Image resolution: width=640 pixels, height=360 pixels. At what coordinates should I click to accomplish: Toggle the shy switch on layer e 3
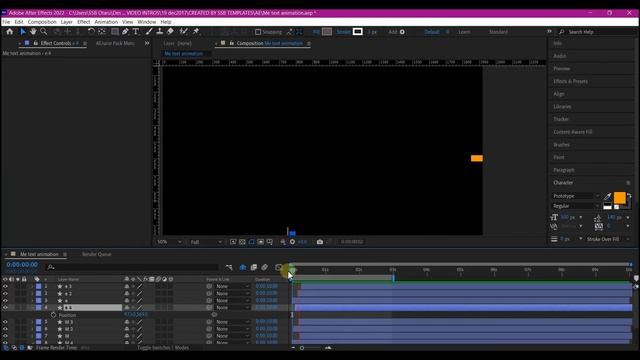[127, 287]
